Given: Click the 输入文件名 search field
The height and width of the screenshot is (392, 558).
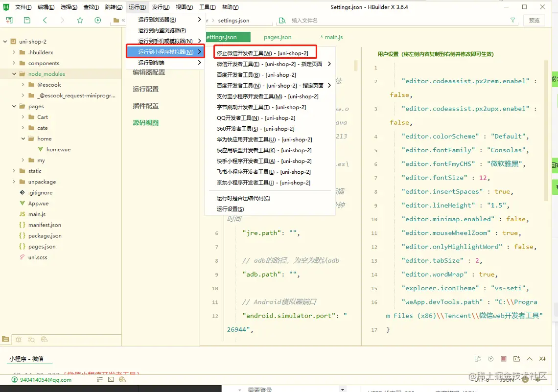Looking at the screenshot, I should tap(343, 20).
